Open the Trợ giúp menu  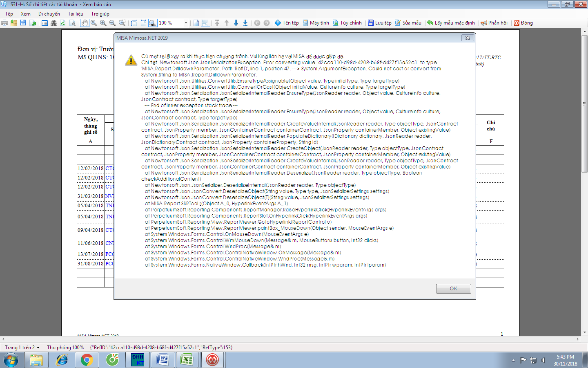click(100, 13)
